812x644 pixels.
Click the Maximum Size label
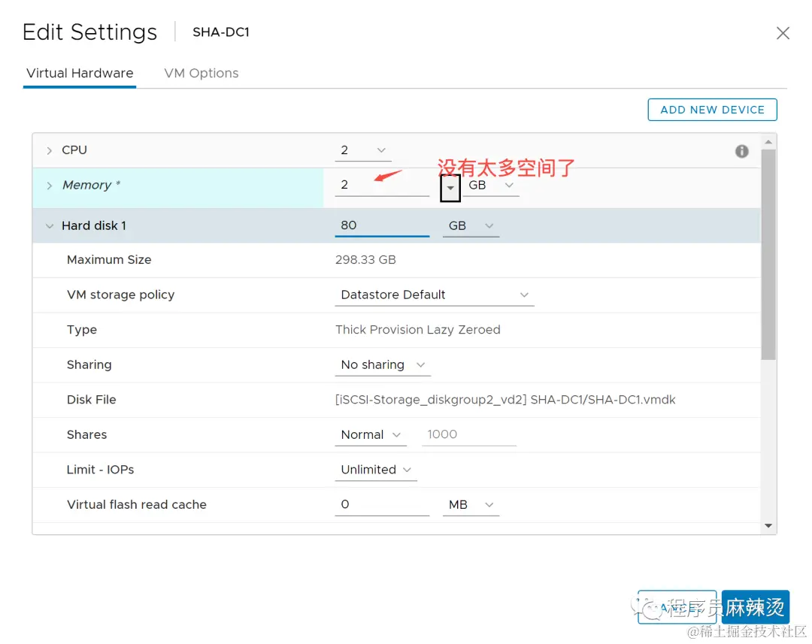point(109,259)
